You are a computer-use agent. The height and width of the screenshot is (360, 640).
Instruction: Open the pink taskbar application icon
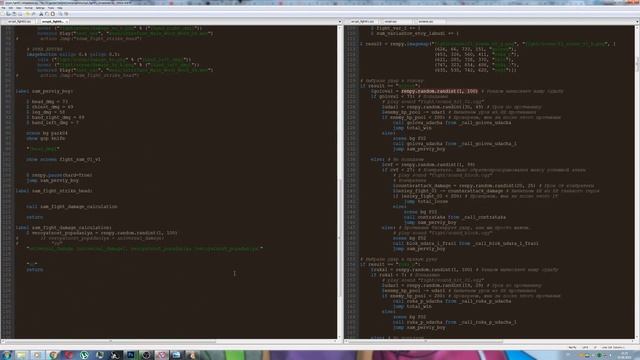tap(162, 355)
